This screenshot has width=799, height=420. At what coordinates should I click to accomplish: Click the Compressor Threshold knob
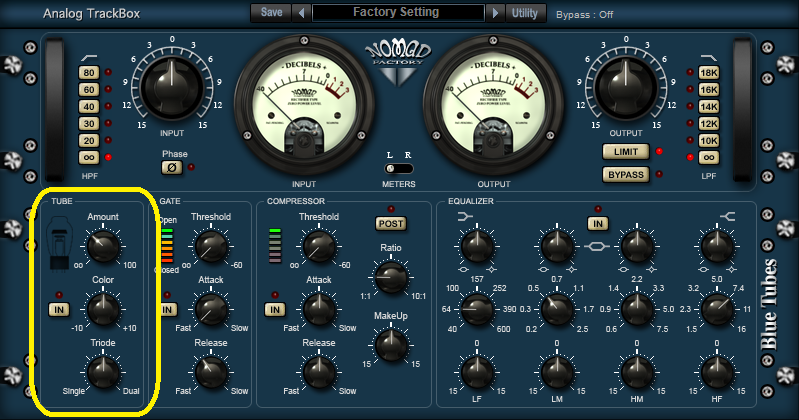pyautogui.click(x=319, y=246)
